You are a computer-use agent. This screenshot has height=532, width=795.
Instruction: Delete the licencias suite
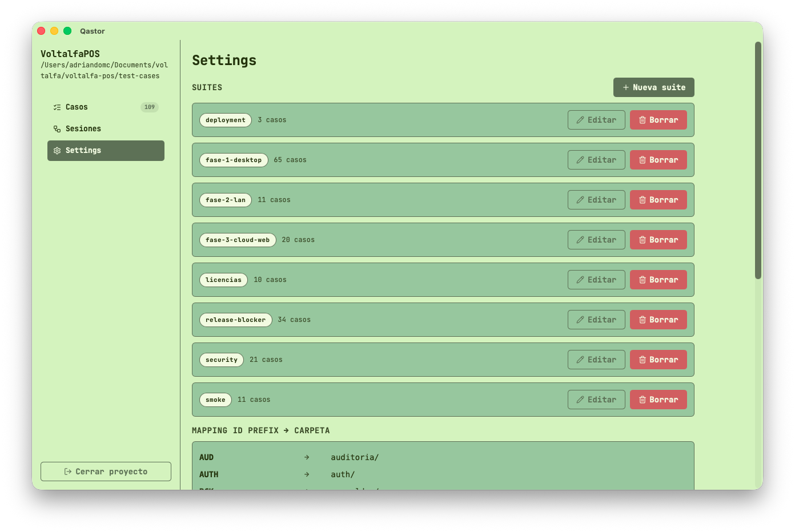tap(659, 280)
